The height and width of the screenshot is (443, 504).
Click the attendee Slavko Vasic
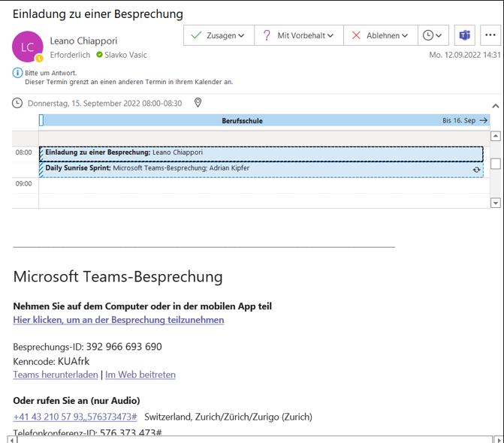(x=125, y=55)
